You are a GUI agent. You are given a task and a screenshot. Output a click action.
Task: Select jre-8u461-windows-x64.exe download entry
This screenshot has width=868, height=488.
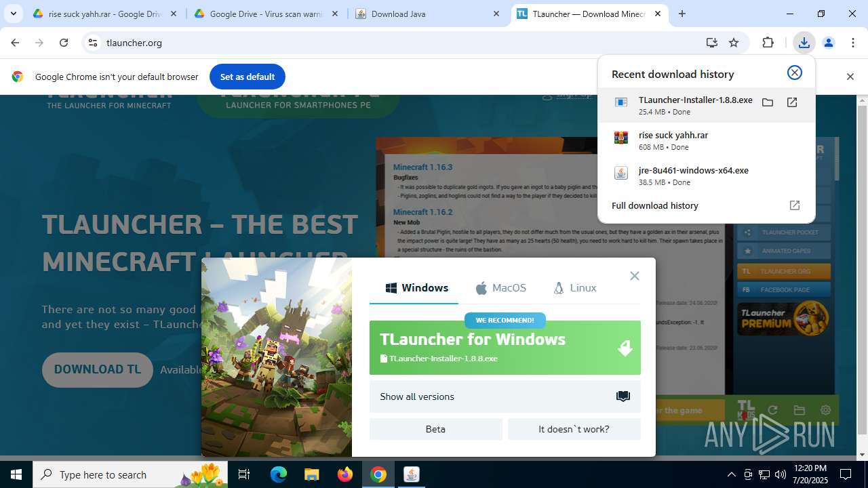click(707, 176)
